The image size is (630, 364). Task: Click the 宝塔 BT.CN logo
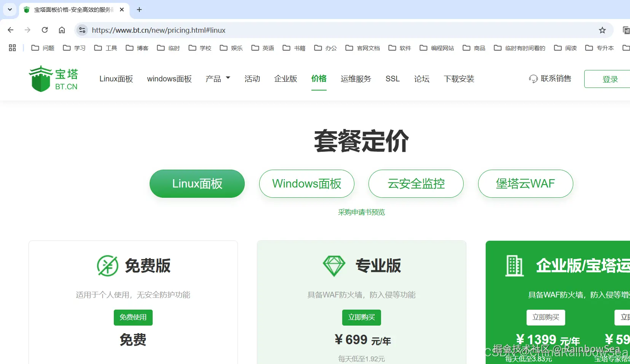pyautogui.click(x=53, y=79)
